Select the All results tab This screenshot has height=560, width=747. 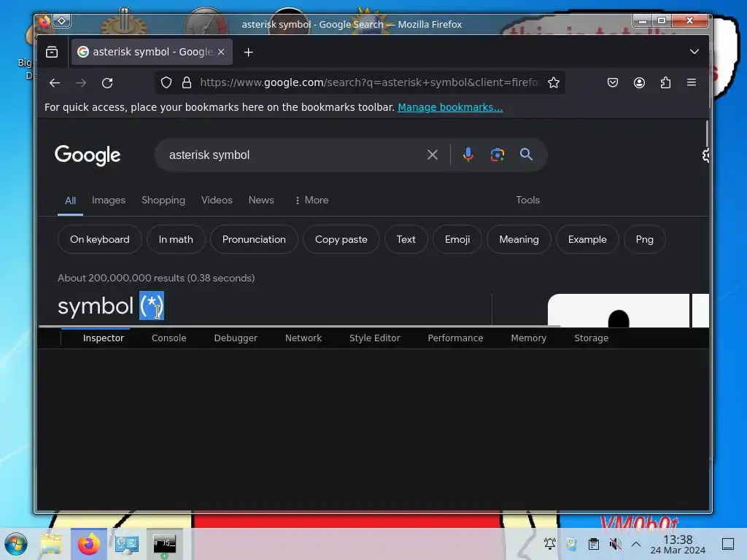click(70, 201)
